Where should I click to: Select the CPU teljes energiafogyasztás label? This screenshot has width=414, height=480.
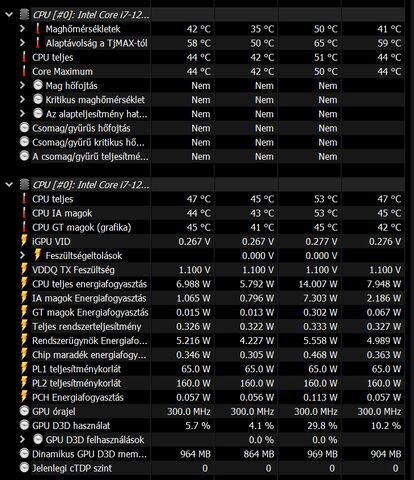point(89,284)
